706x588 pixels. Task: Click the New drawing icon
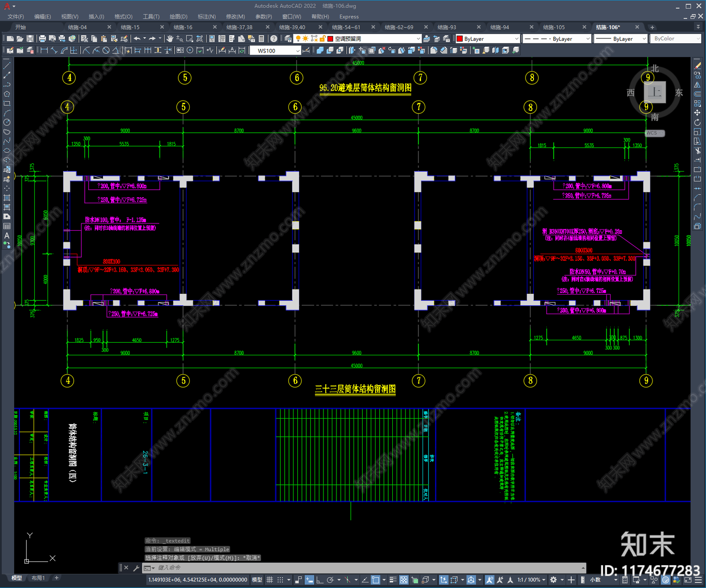point(10,39)
